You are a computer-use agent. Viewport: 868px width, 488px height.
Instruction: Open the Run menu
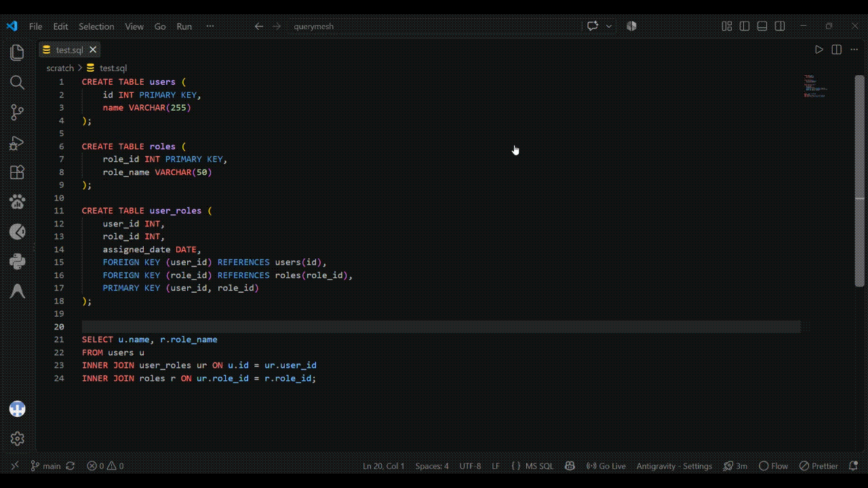[x=184, y=26]
